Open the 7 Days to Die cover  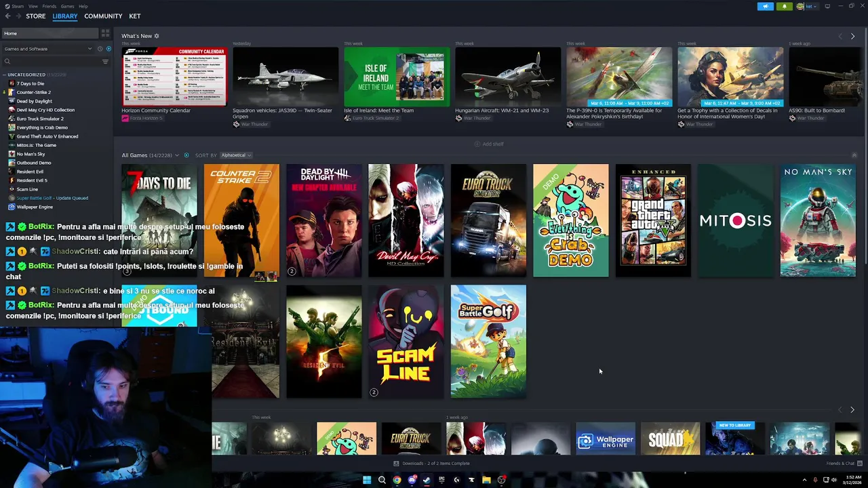[x=159, y=220]
